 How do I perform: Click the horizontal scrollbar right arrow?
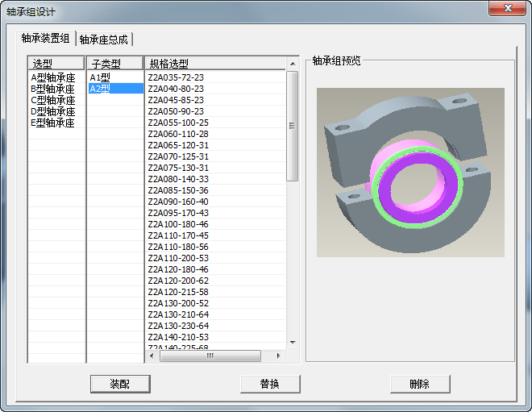(280, 356)
